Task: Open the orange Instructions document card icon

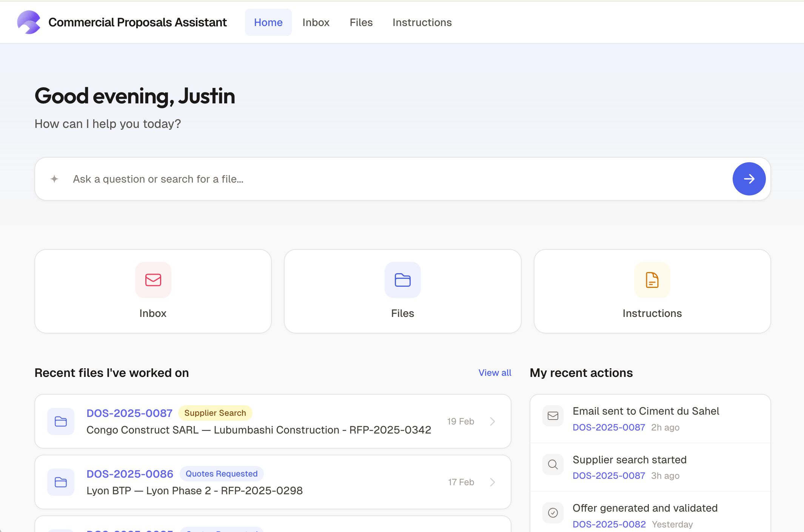Action: coord(652,280)
